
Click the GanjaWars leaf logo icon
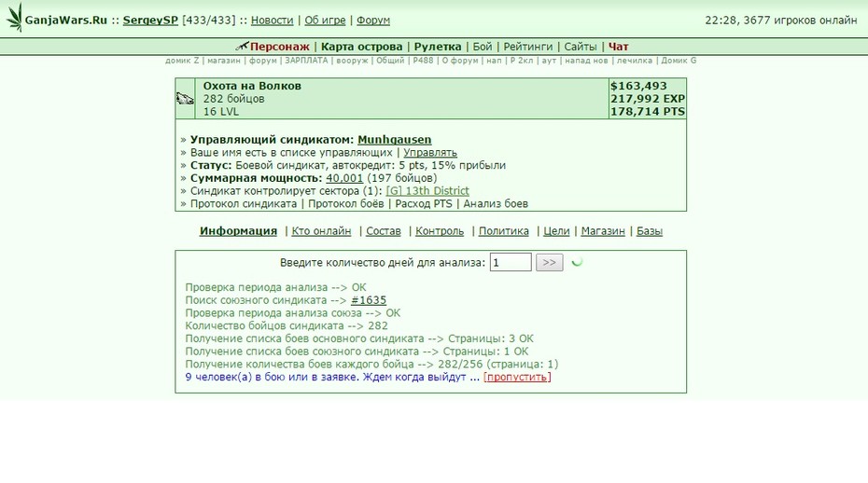[15, 18]
